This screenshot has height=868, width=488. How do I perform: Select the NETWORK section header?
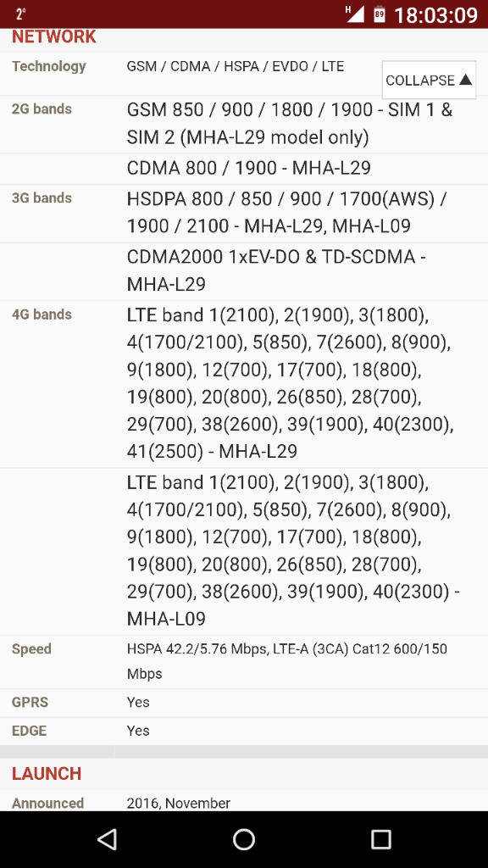pos(54,37)
